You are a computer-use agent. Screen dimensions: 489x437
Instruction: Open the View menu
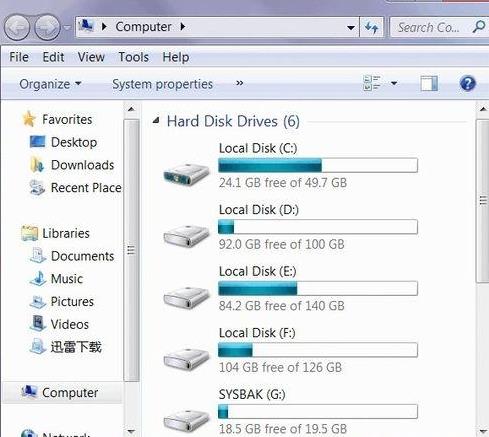coord(91,57)
